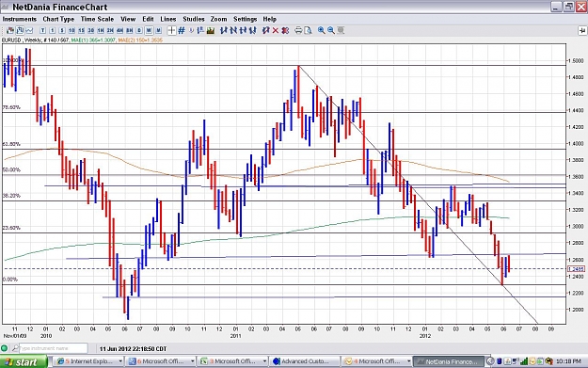
Task: Click the taskbar clock showing 10:18 PM
Action: click(x=568, y=361)
